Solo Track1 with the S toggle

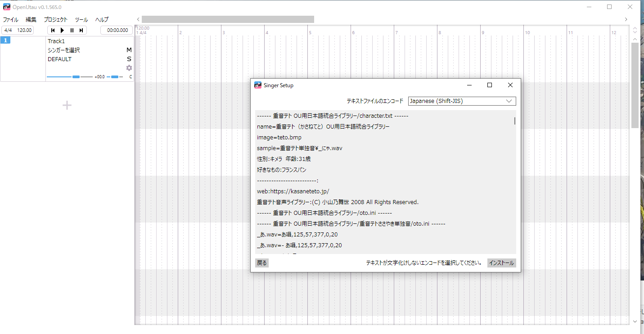[129, 59]
